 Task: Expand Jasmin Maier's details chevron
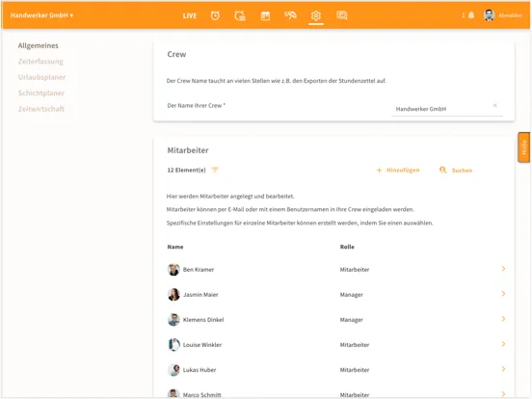click(503, 294)
